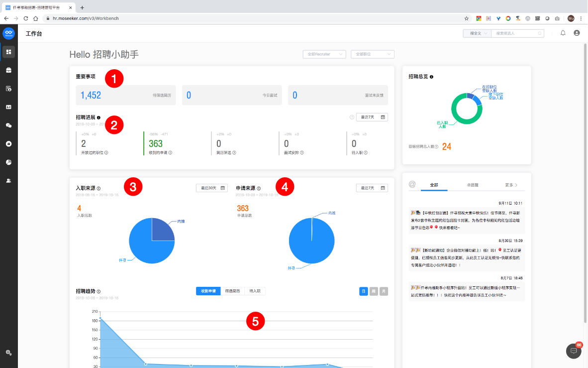Click 更多 link in messages panel
This screenshot has height=368, width=588.
pyautogui.click(x=511, y=185)
